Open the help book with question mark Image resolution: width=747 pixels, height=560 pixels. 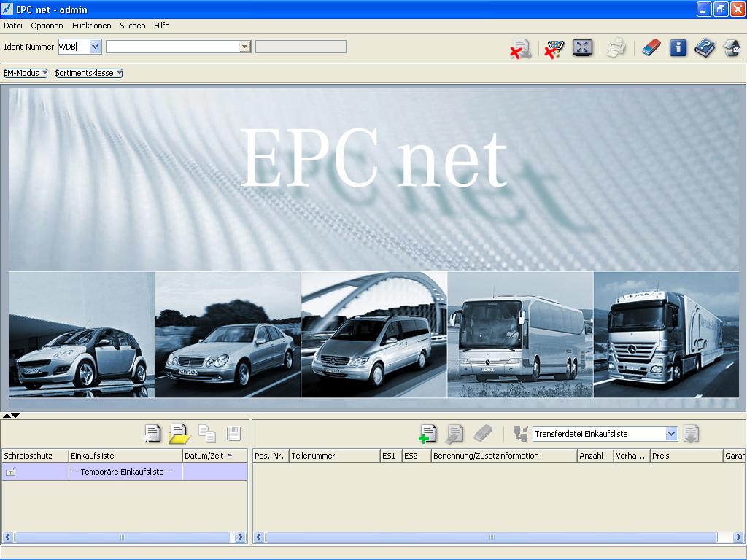pos(705,48)
